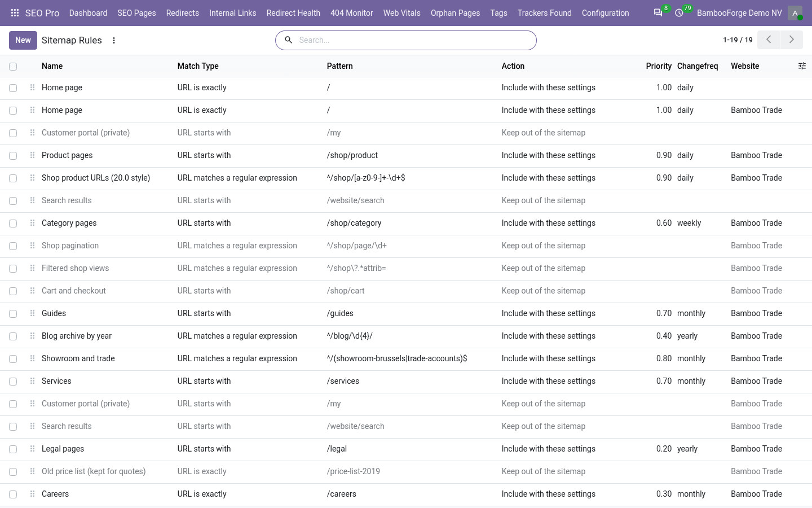812x508 pixels.
Task: Open the Trackers Found menu
Action: tap(544, 12)
